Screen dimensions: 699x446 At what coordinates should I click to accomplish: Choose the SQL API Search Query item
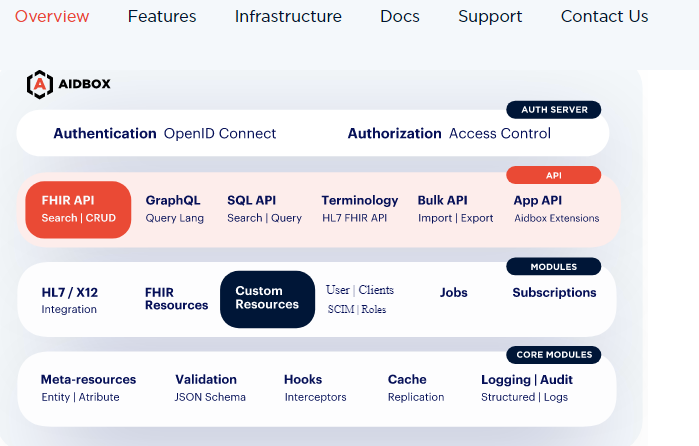pos(264,209)
